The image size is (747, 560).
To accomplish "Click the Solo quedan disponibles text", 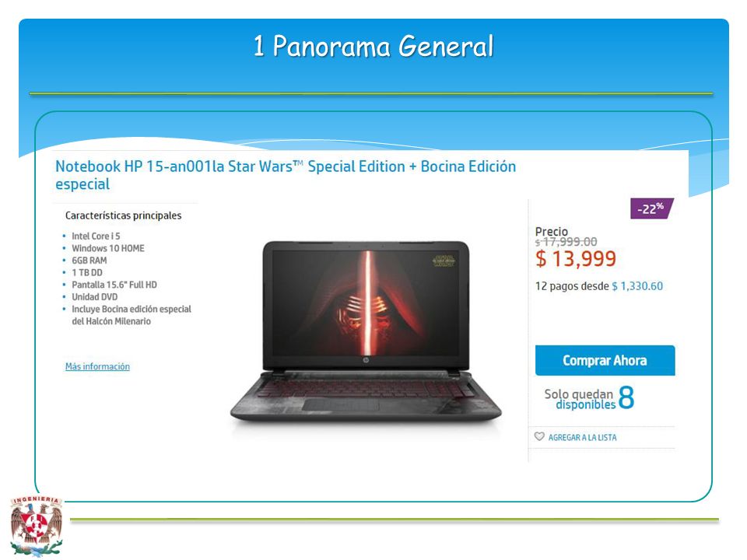I will [x=580, y=399].
